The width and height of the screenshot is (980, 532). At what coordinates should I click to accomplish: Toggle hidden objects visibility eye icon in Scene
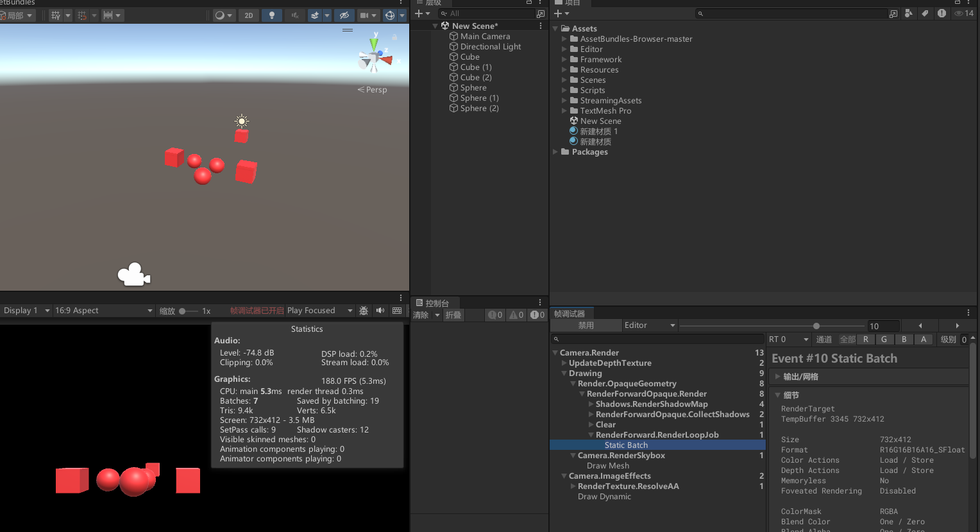tap(344, 15)
